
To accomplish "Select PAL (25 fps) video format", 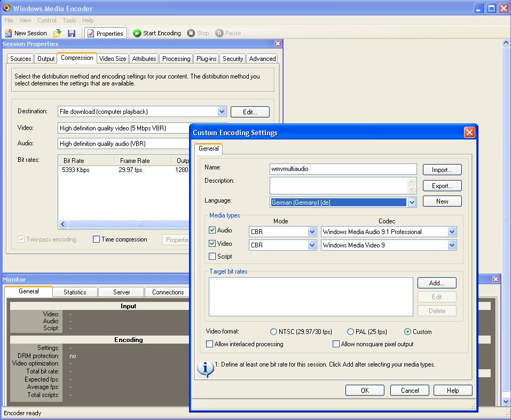I will pyautogui.click(x=351, y=332).
